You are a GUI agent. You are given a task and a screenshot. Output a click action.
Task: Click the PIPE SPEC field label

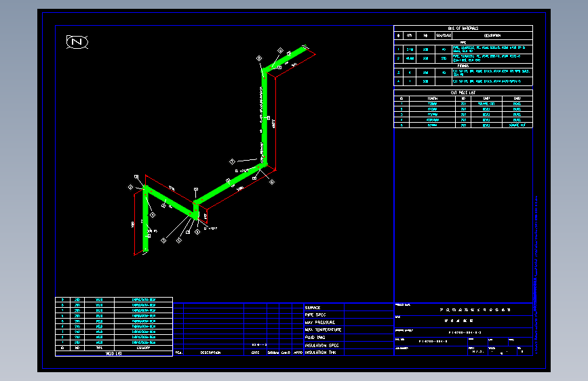click(315, 315)
